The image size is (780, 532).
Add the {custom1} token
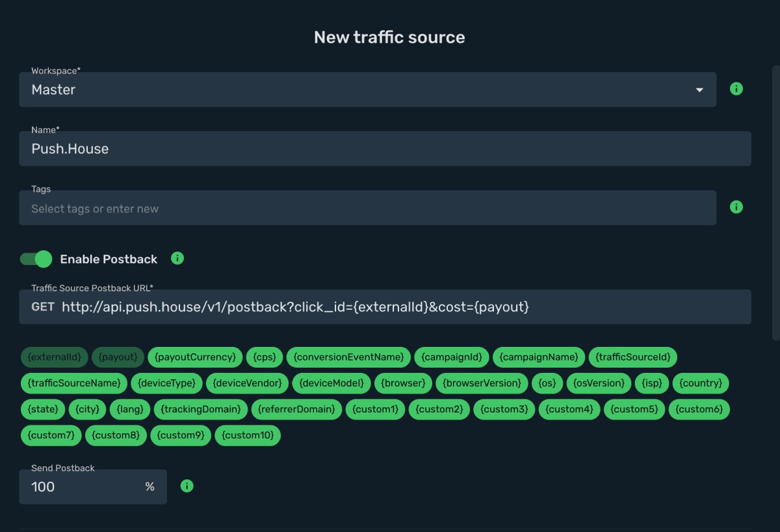[376, 409]
